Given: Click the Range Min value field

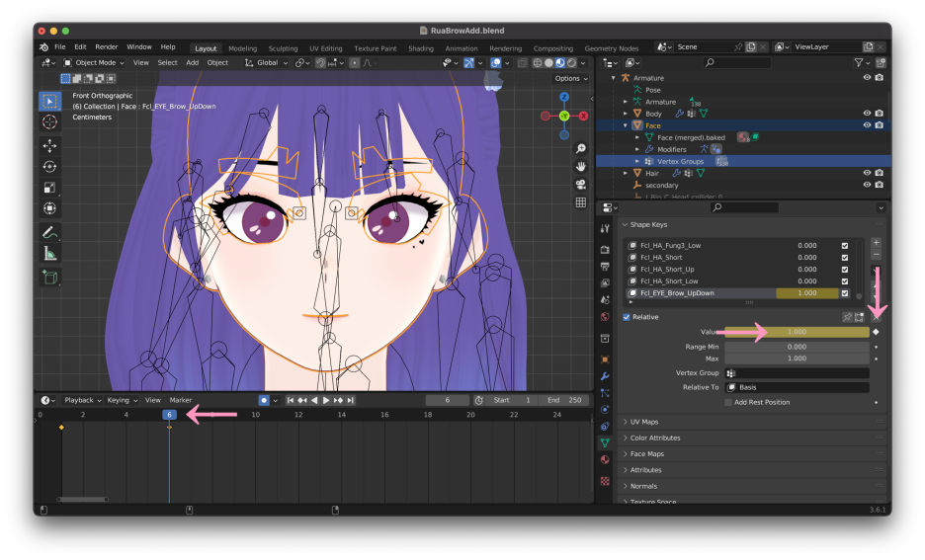Looking at the screenshot, I should tap(797, 347).
